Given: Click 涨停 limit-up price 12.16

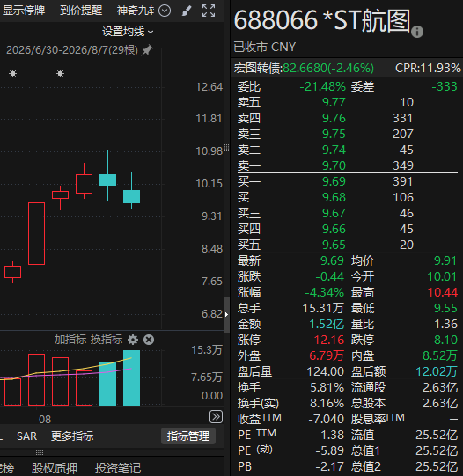Looking at the screenshot, I should tap(329, 340).
